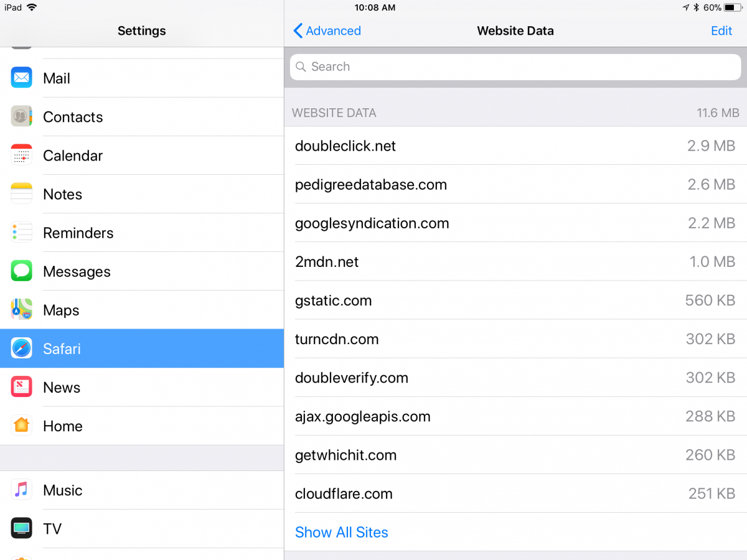Tap the Bluetooth status icon
The image size is (747, 560).
(697, 7)
